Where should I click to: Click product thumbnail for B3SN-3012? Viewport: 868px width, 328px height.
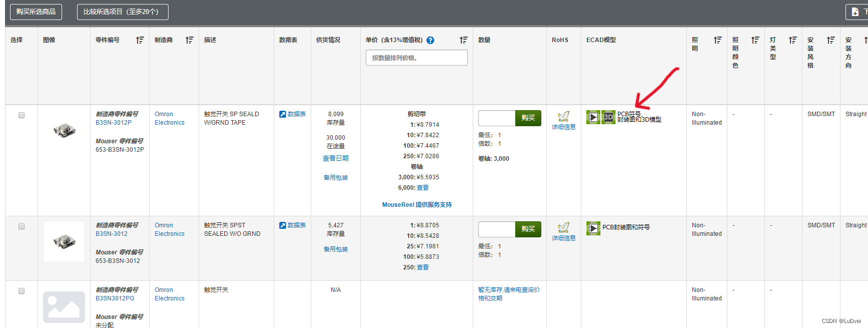coord(64,241)
